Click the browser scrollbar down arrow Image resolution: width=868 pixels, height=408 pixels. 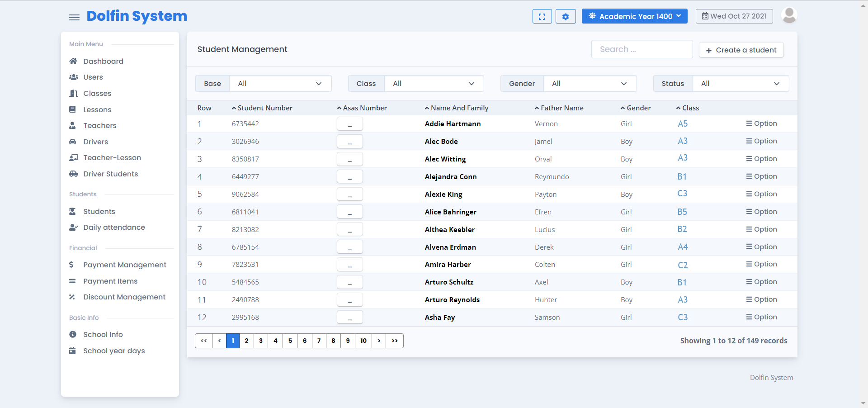[863, 403]
